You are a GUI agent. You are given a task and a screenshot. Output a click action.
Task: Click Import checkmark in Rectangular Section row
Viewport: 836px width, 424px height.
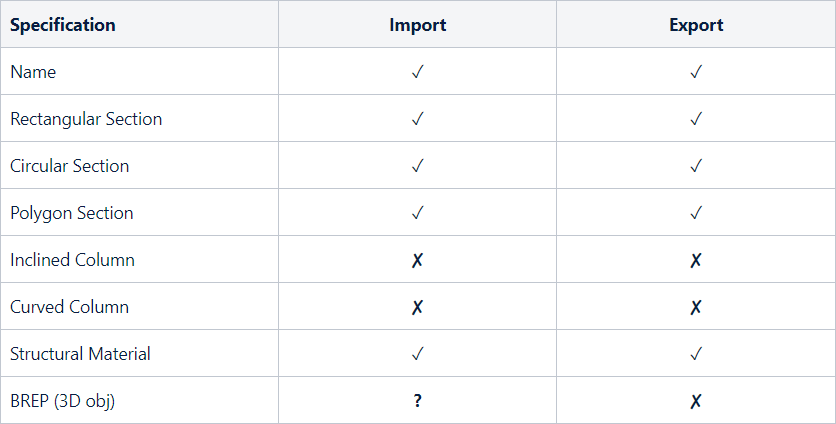click(418, 119)
